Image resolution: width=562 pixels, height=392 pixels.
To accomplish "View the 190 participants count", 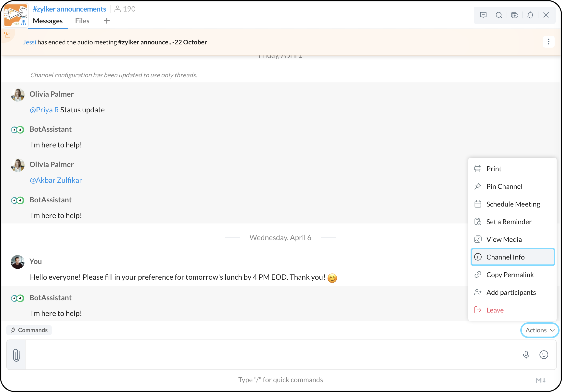I will tap(125, 9).
